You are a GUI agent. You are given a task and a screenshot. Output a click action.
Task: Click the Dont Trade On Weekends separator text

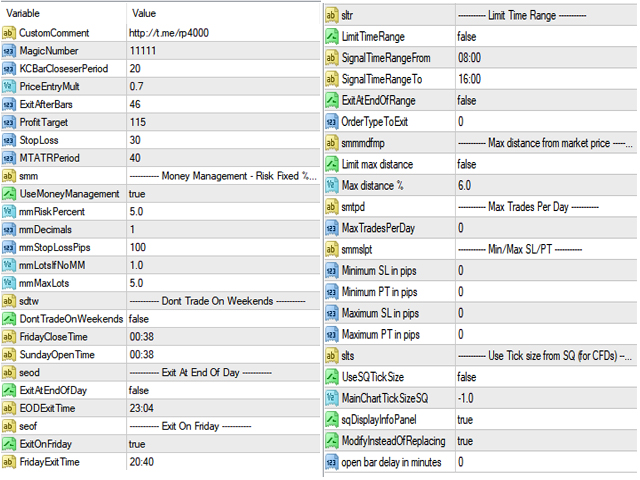pos(217,301)
